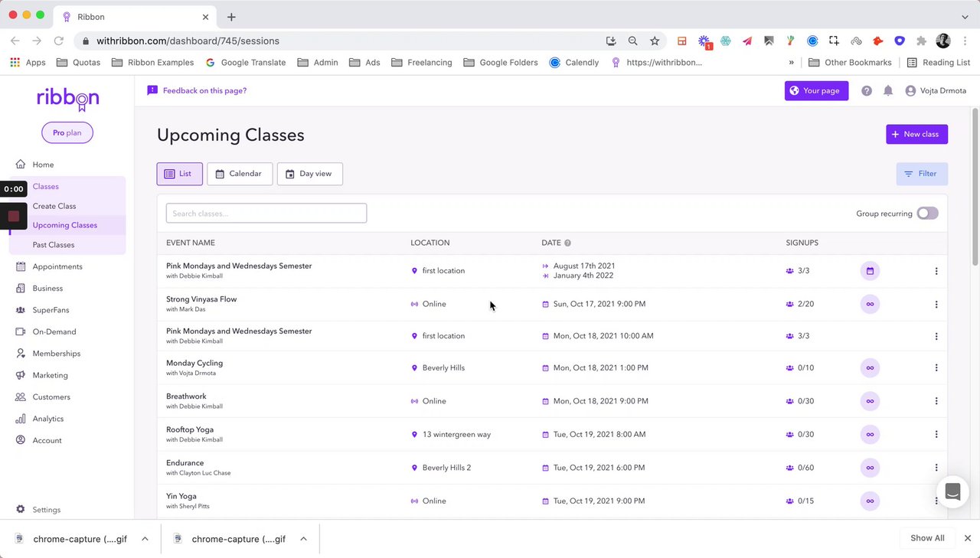This screenshot has height=558, width=980.
Task: Open three-dot menu for Monday Cycling
Action: click(x=936, y=368)
